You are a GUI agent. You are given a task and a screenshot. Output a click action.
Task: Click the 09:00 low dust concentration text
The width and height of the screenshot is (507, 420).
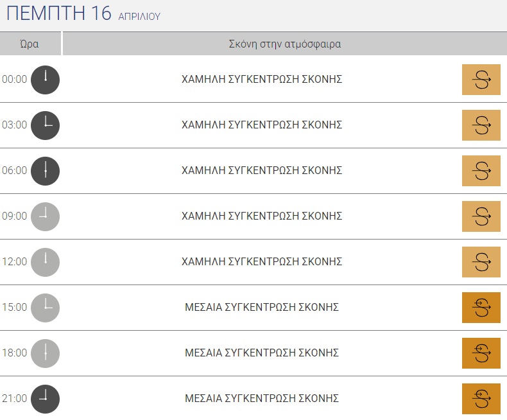point(262,216)
